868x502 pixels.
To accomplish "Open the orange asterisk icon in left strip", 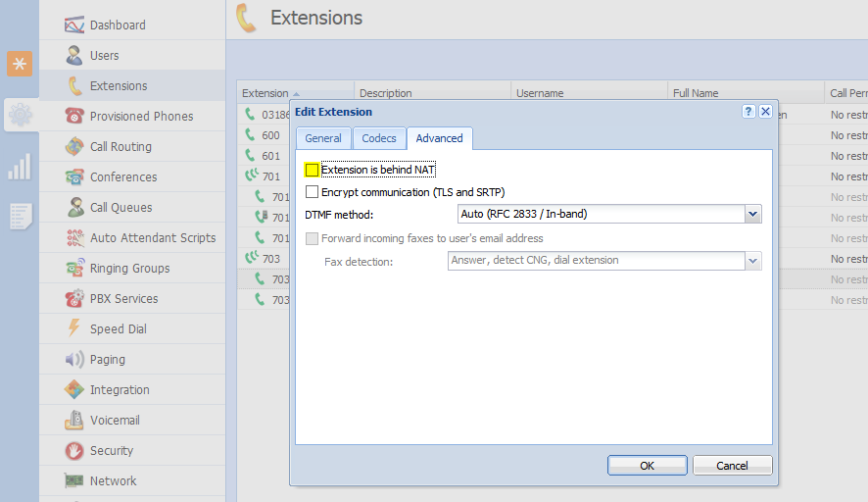I will (20, 64).
